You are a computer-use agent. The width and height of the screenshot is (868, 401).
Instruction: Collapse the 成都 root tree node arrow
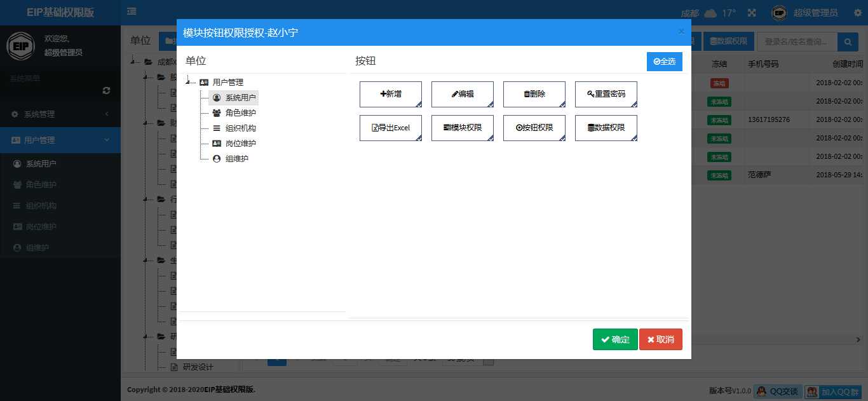pyautogui.click(x=134, y=62)
